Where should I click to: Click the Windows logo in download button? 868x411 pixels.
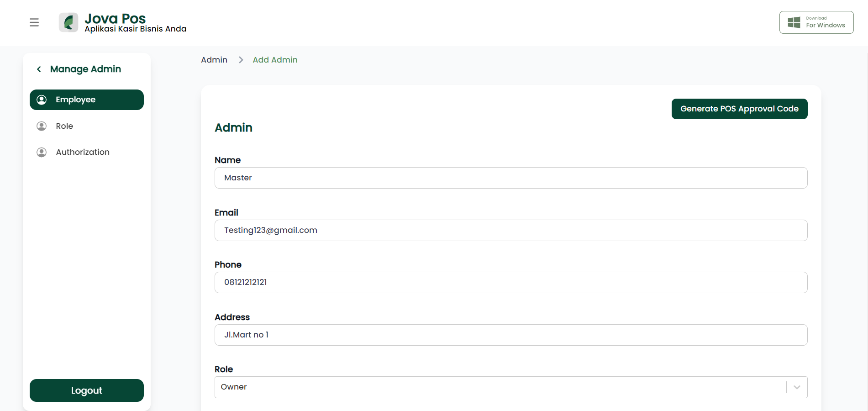click(794, 22)
